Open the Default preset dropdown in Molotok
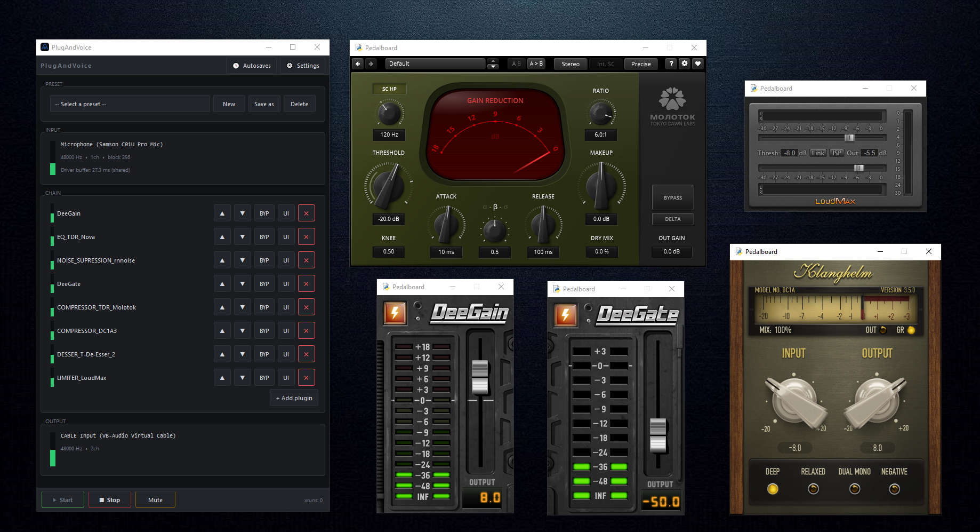Screen dimensions: 980x532 436,63
